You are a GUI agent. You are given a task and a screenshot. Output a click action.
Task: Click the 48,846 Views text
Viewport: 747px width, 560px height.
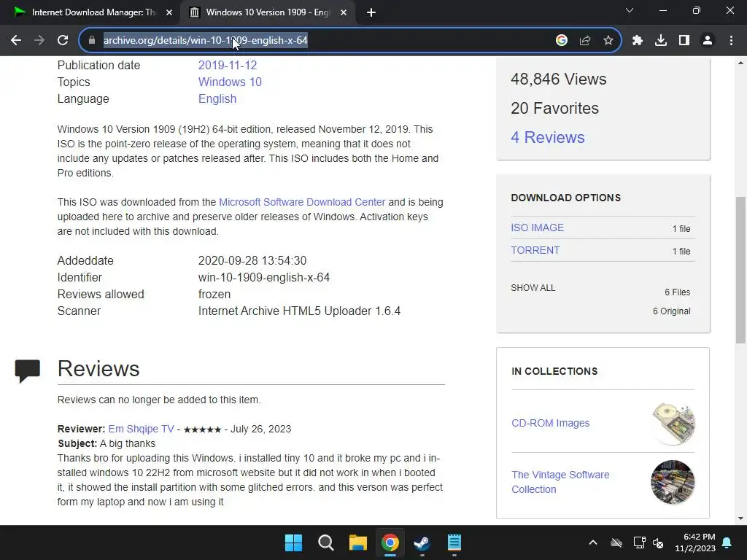pos(558,79)
